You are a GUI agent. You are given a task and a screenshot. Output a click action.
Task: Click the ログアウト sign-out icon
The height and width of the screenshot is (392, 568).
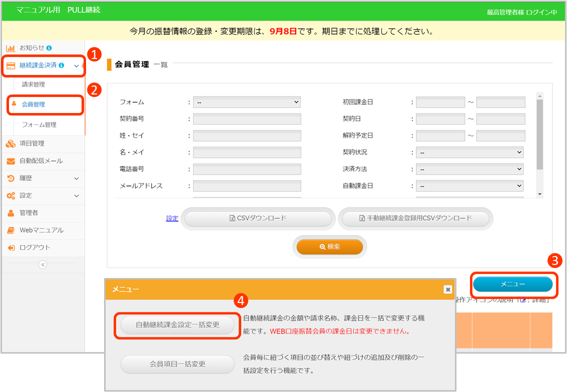click(11, 247)
